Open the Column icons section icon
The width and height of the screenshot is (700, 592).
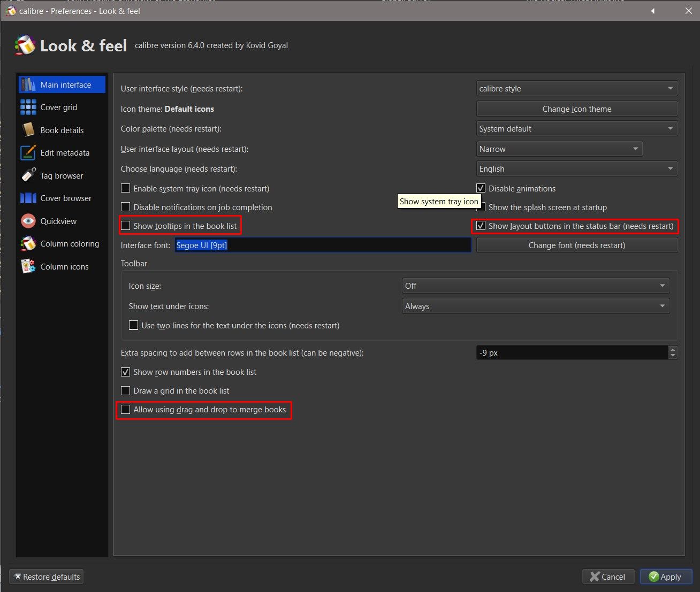click(28, 266)
